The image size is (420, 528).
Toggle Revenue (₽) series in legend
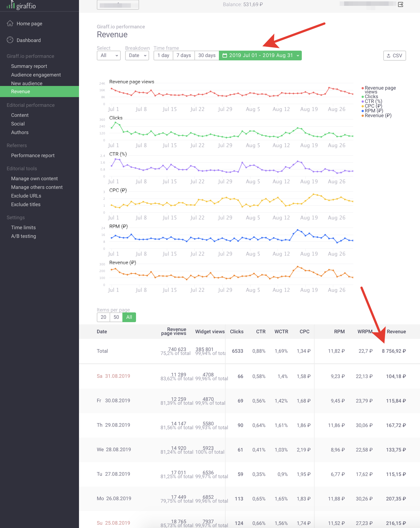(376, 115)
